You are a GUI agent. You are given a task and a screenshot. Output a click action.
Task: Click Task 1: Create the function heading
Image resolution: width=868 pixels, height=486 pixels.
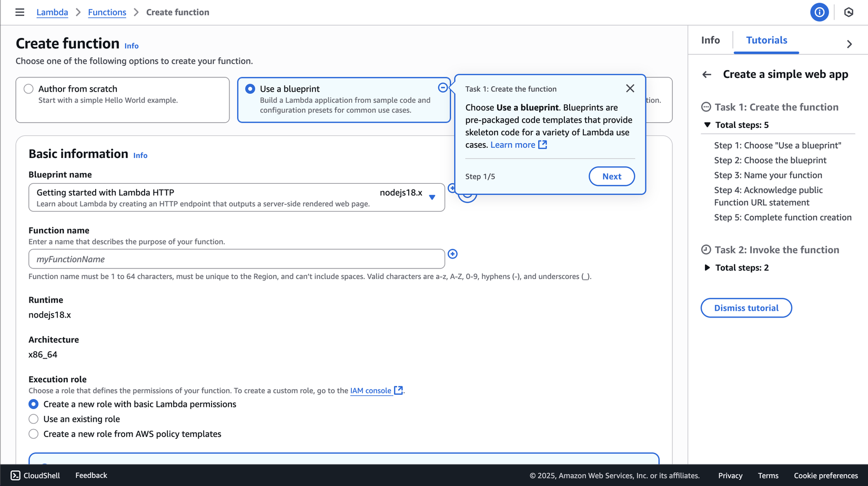click(x=776, y=107)
